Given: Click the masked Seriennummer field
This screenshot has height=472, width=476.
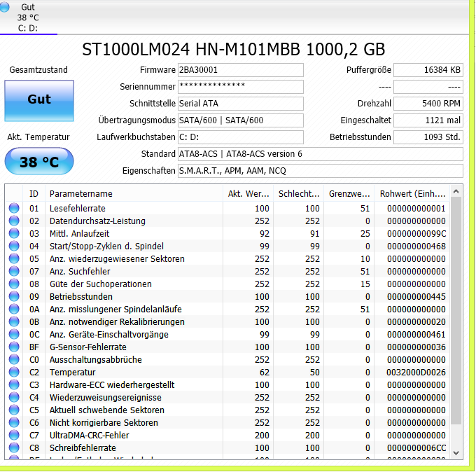Looking at the screenshot, I should (240, 87).
